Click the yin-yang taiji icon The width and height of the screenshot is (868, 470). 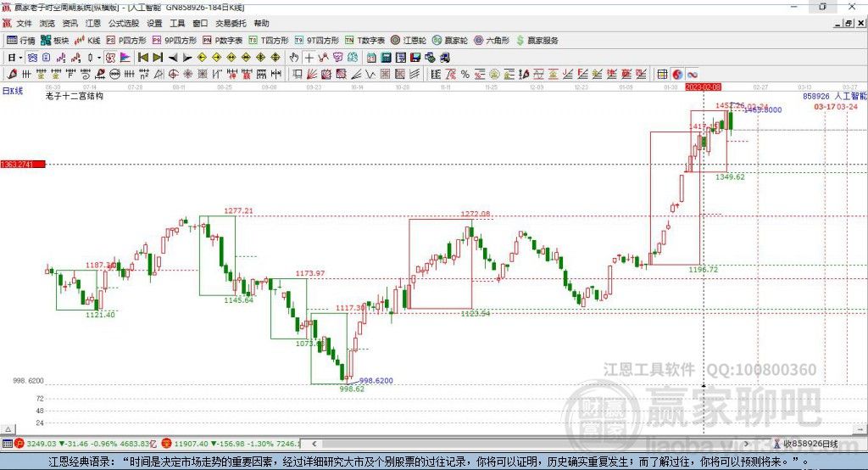pyautogui.click(x=676, y=74)
